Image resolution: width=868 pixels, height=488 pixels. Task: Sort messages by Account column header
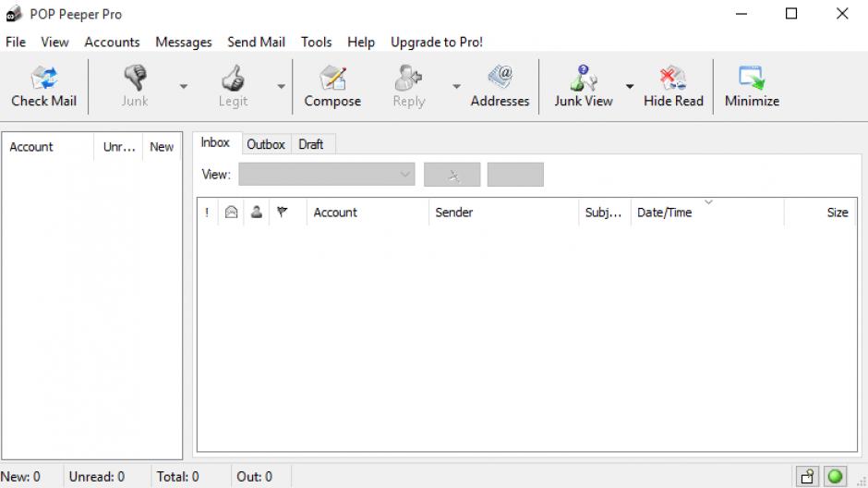pos(368,213)
